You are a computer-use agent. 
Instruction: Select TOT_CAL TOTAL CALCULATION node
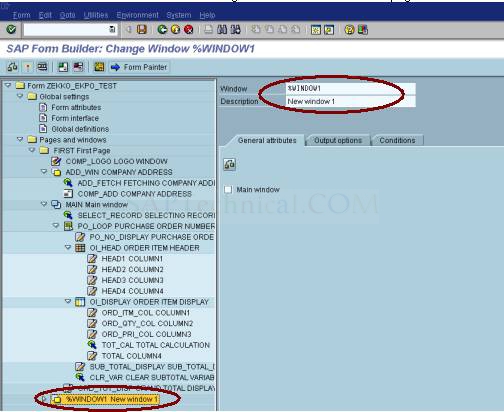click(x=155, y=345)
